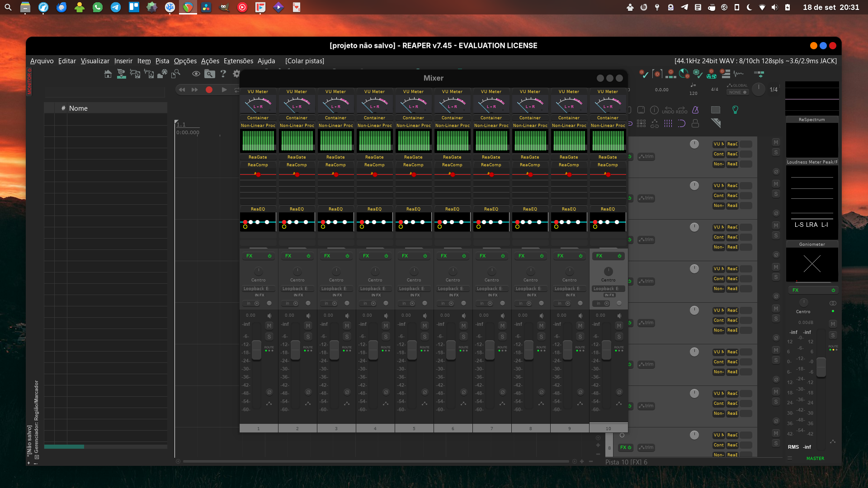The width and height of the screenshot is (868, 488).
Task: Click the lightbulb icon in toolbar
Action: [735, 110]
